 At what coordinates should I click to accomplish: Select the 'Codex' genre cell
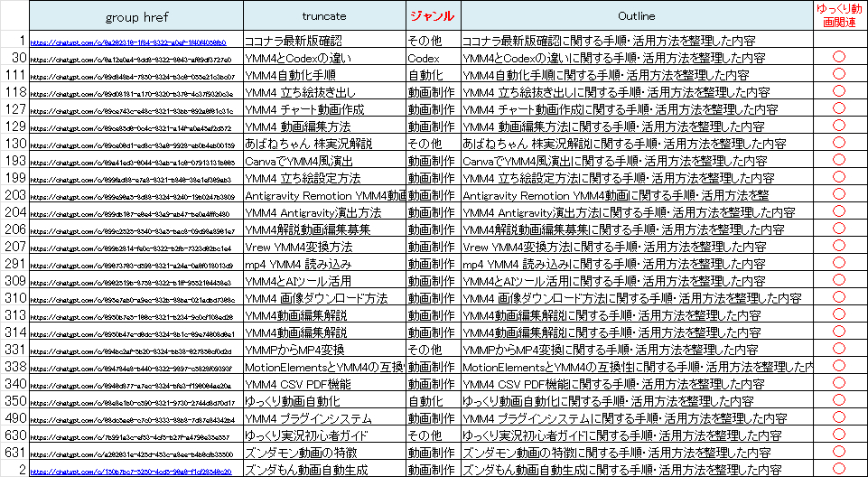[x=433, y=57]
